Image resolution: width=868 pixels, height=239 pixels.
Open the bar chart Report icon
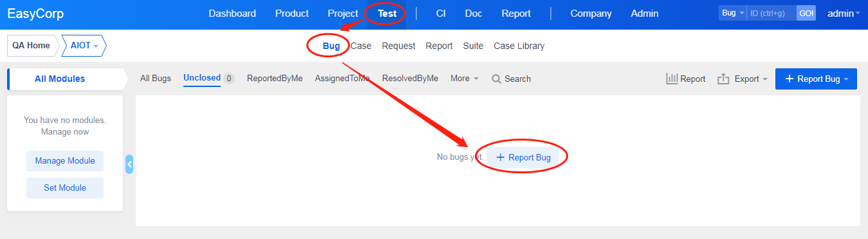(672, 79)
